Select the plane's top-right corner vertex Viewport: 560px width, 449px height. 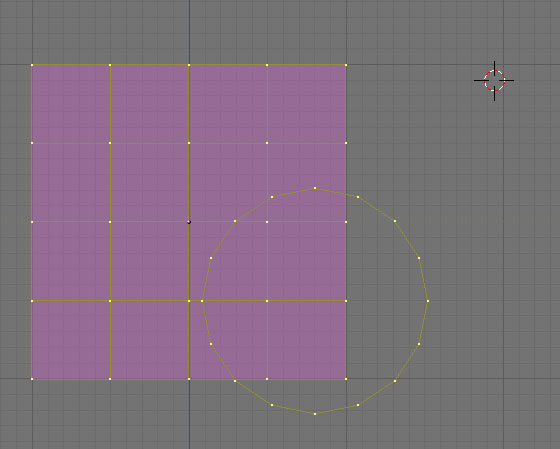point(346,65)
